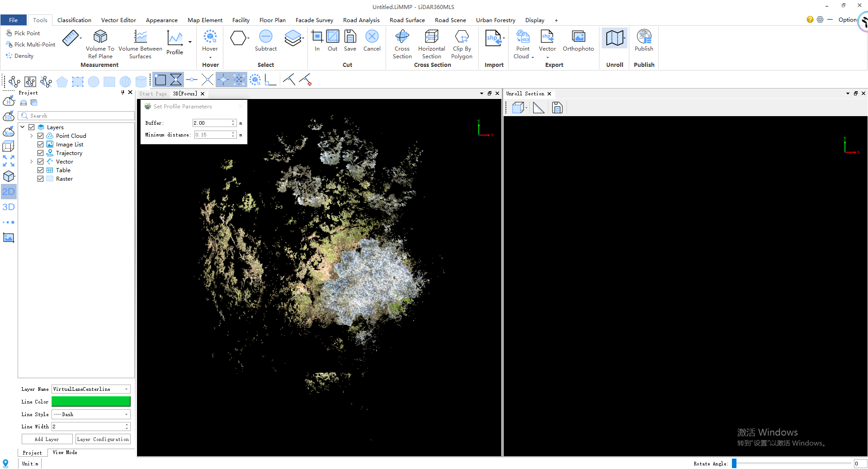
Task: Toggle Point Cloud layer visibility
Action: tap(41, 136)
